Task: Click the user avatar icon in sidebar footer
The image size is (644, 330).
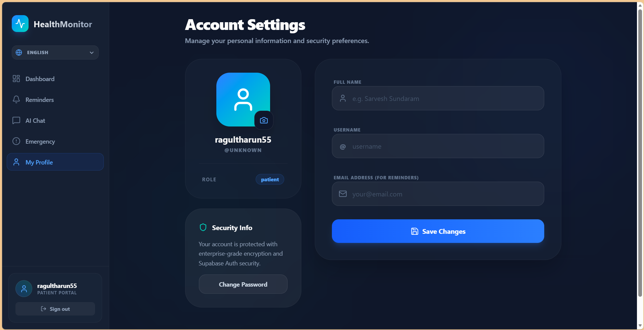Action: (x=24, y=289)
